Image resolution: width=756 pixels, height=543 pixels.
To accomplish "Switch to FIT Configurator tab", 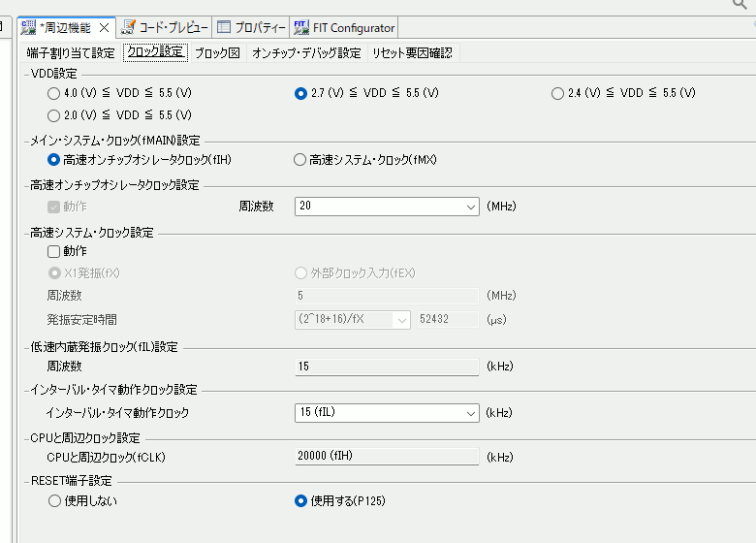I will click(x=344, y=28).
